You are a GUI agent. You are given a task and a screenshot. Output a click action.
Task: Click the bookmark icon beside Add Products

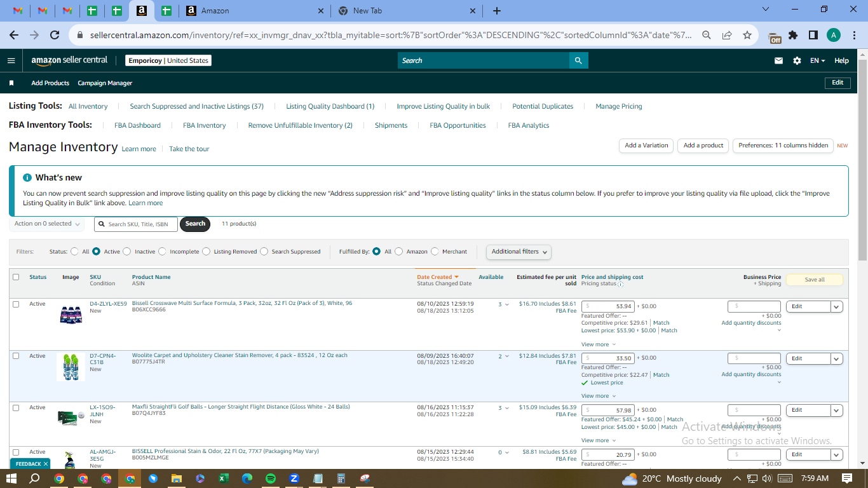click(x=11, y=83)
